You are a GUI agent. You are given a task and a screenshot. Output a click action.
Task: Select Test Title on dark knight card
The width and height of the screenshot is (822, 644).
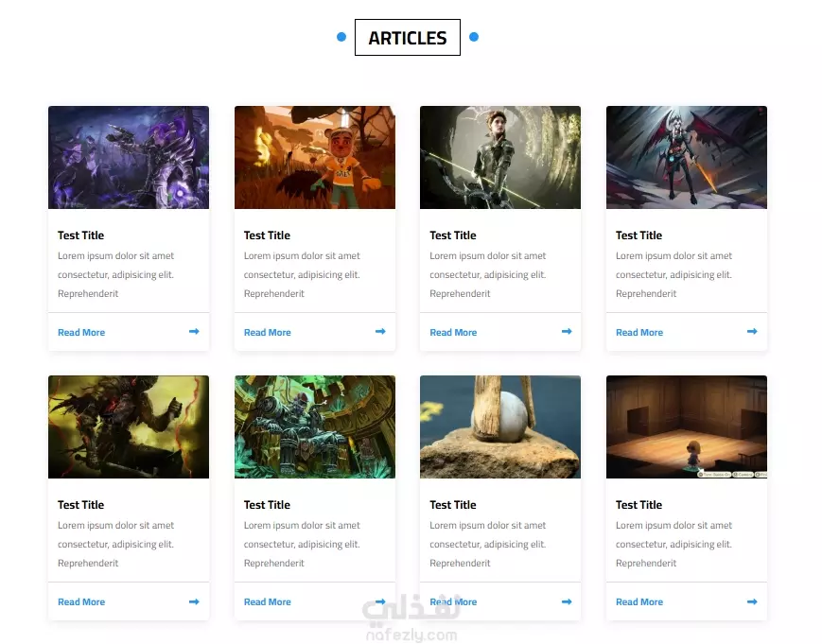pos(80,505)
